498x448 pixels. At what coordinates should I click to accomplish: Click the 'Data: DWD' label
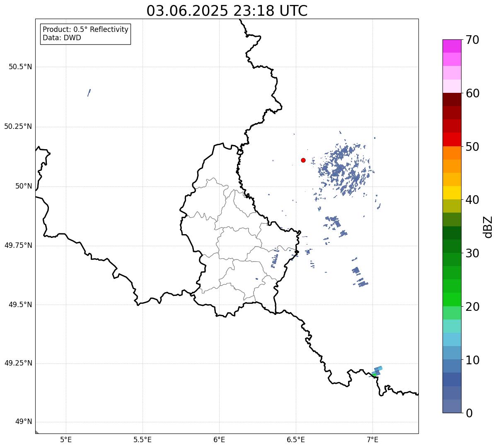pos(62,38)
